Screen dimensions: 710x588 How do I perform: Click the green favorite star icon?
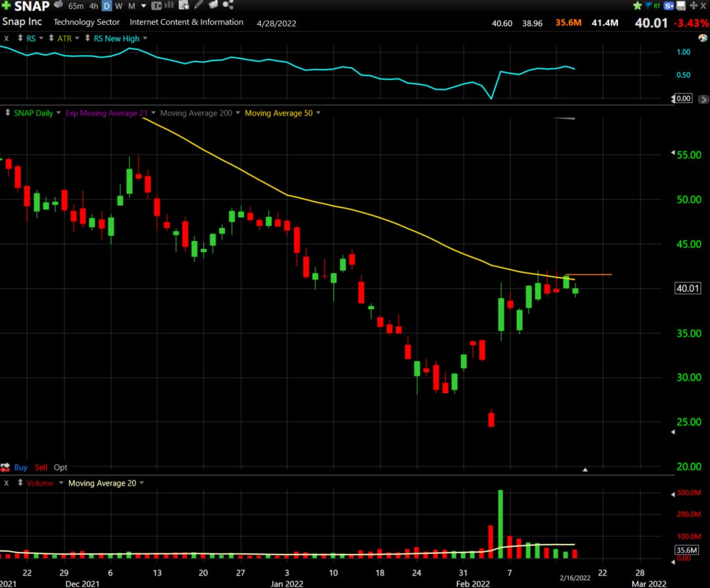[x=638, y=5]
